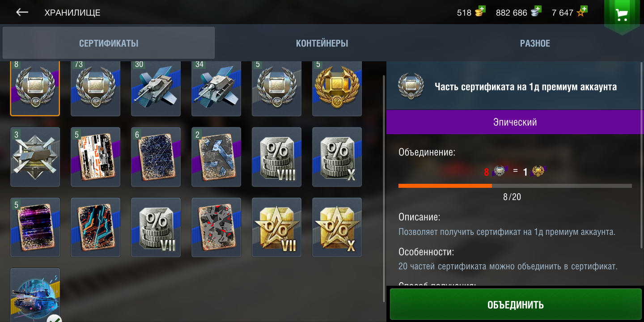
Task: Switch to the РАЗНОЕ tab
Action: (535, 43)
